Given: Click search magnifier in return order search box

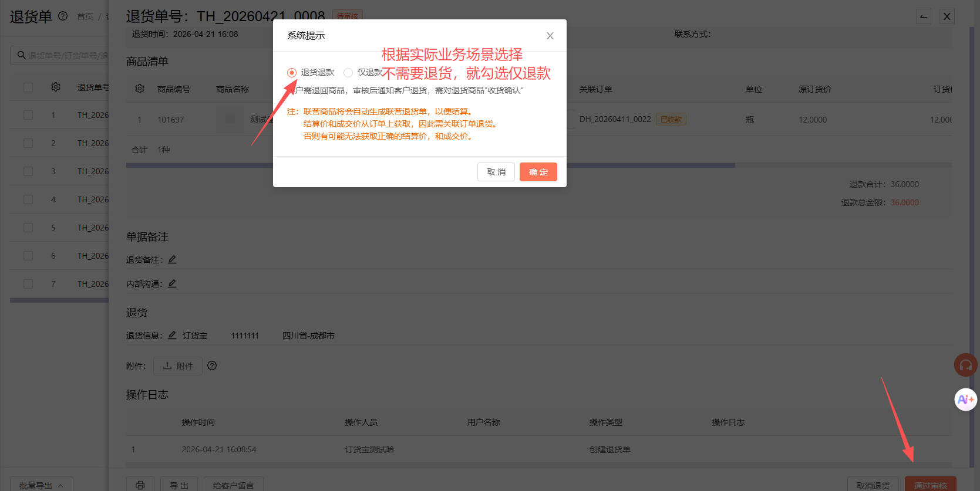Looking at the screenshot, I should coord(21,55).
